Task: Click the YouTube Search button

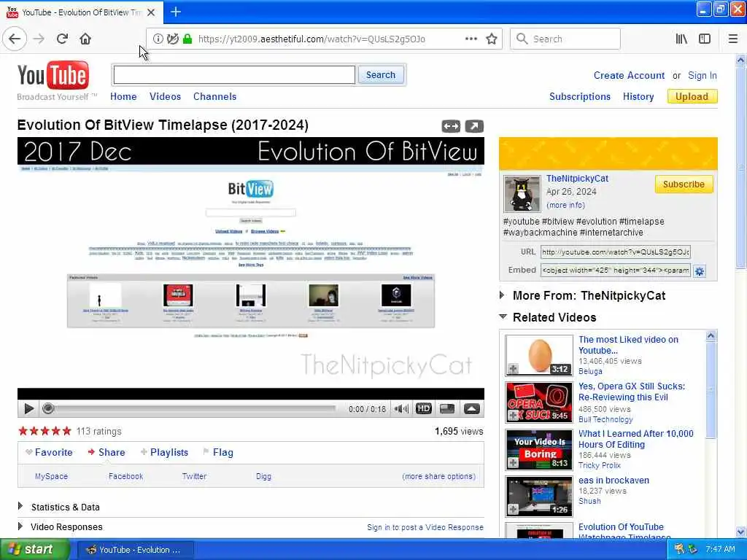Action: pos(380,75)
